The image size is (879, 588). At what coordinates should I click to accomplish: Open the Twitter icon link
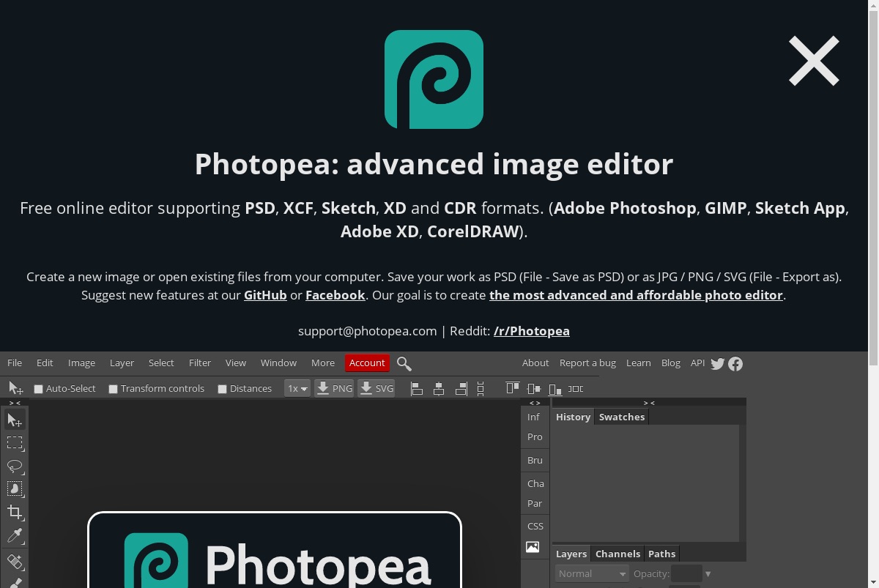click(x=718, y=363)
